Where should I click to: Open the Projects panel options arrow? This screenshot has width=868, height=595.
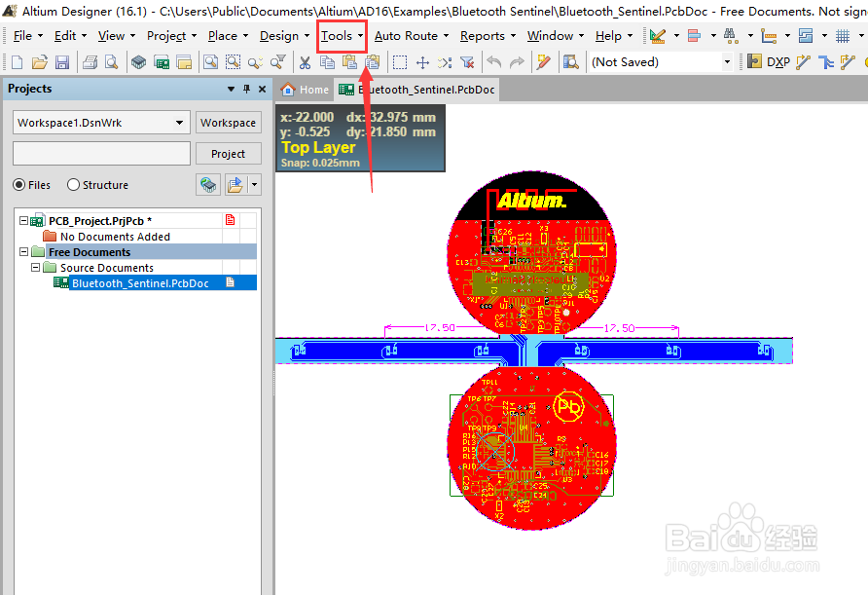[231, 89]
